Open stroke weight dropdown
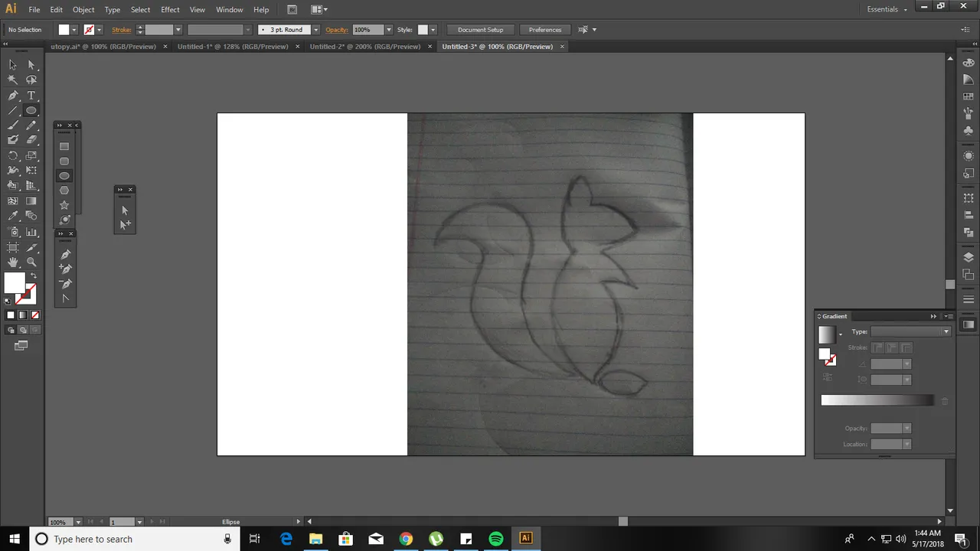 point(178,30)
